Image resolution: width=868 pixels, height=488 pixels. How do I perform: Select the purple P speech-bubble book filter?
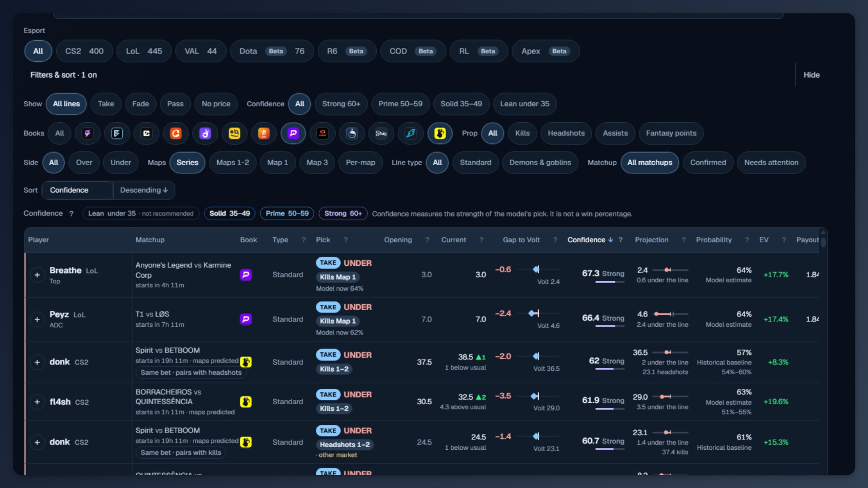(x=293, y=133)
